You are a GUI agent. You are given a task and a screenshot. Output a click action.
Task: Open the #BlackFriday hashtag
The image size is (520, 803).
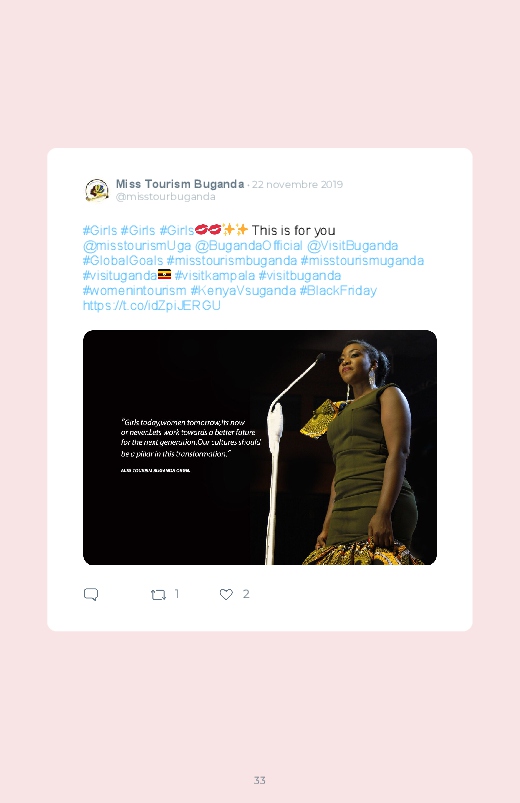coord(338,290)
